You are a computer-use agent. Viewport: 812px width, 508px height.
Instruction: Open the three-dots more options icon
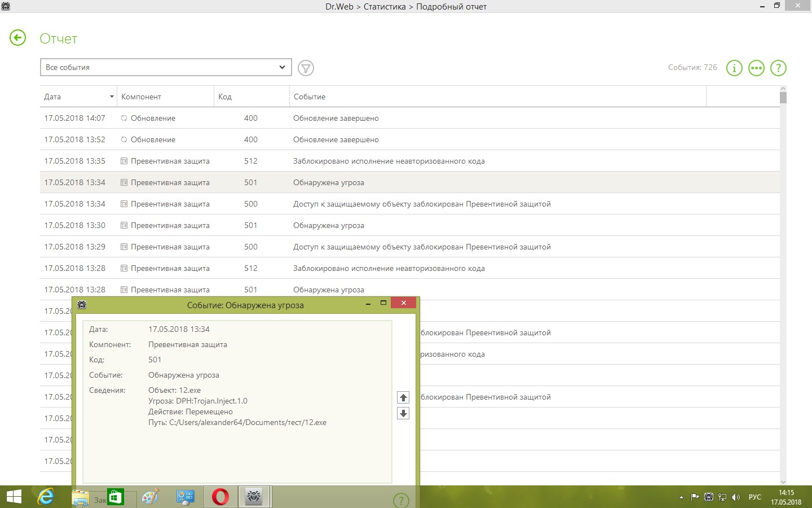(x=756, y=68)
